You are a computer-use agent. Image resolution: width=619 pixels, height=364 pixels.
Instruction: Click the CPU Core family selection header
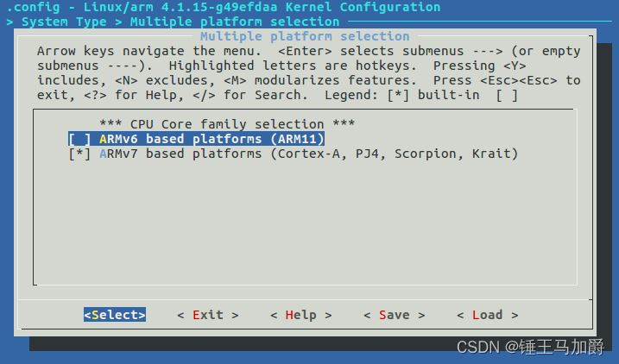point(224,124)
